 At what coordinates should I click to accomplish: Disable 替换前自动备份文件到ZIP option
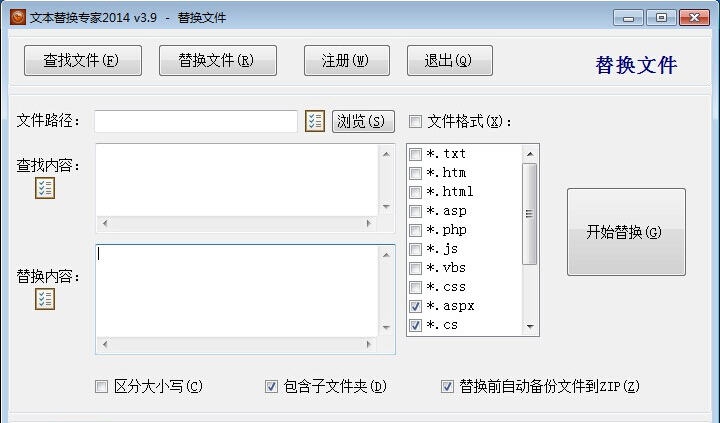click(447, 387)
